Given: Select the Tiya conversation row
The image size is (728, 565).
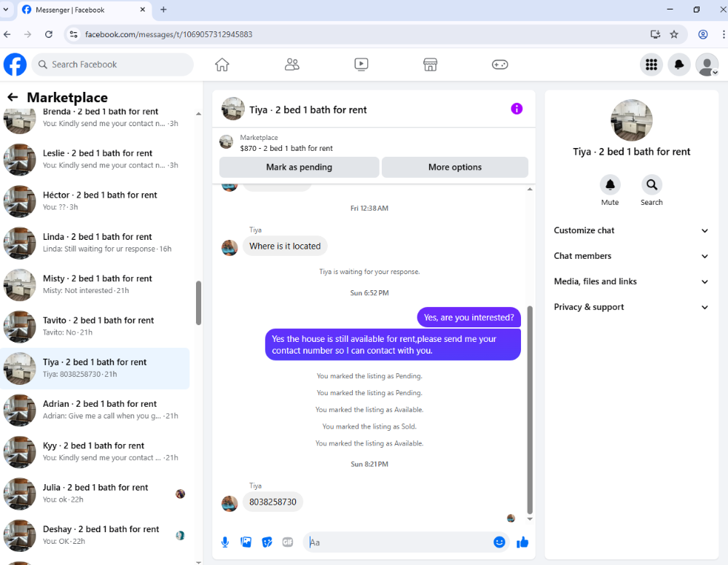Looking at the screenshot, I should tap(95, 368).
